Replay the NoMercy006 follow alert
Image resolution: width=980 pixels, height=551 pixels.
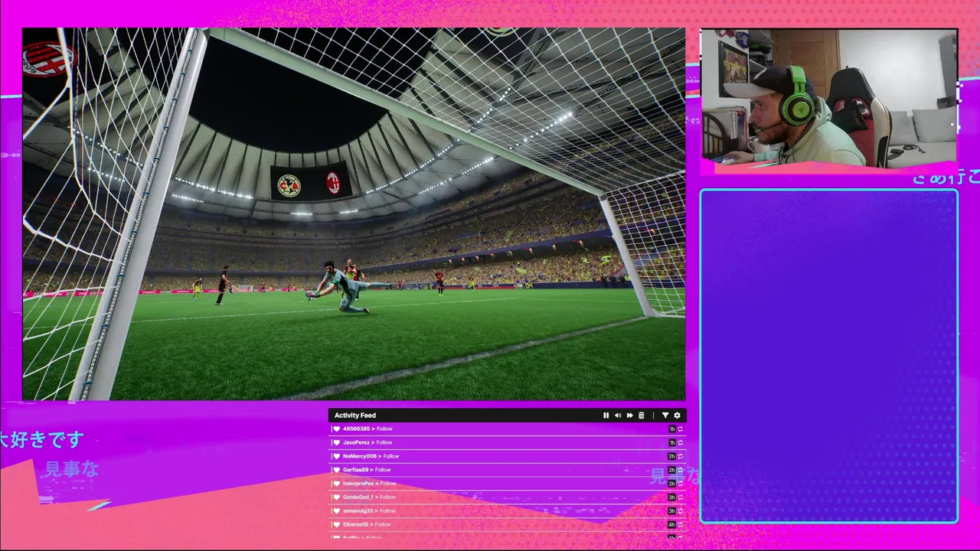point(680,456)
